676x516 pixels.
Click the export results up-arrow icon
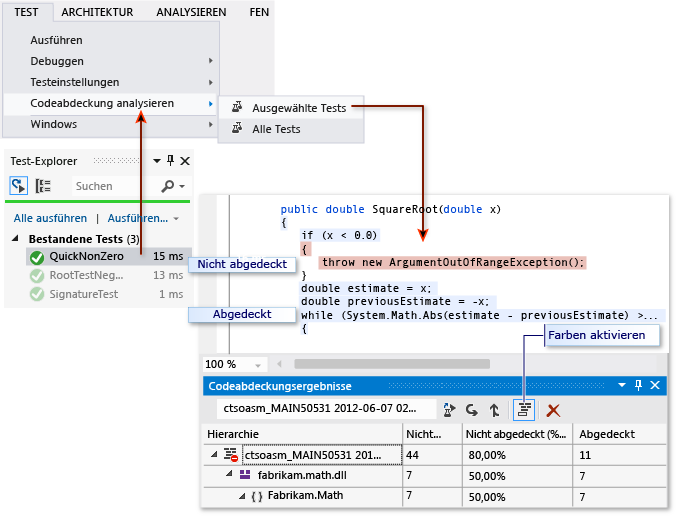pyautogui.click(x=494, y=410)
